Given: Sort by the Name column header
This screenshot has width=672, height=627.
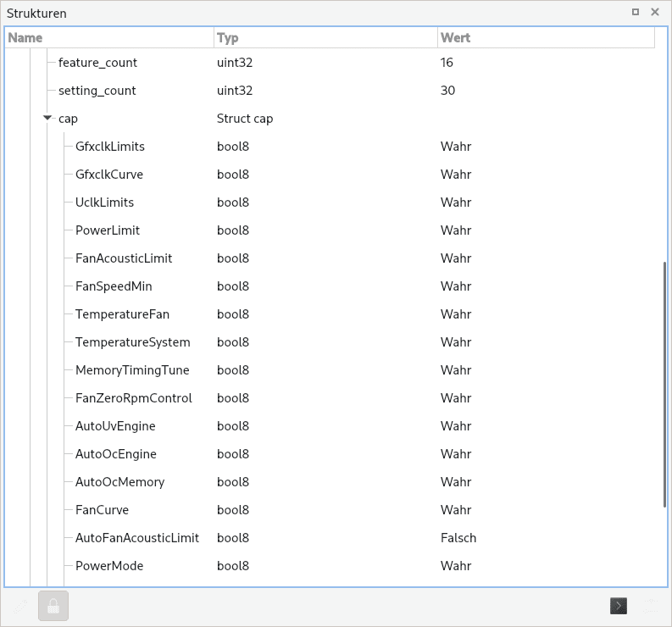Looking at the screenshot, I should (109, 38).
